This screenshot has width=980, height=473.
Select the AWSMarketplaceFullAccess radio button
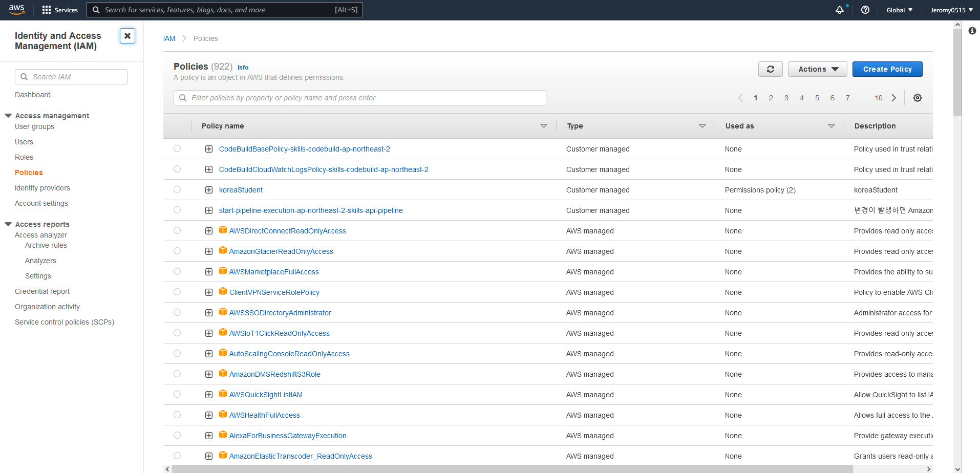tap(177, 271)
